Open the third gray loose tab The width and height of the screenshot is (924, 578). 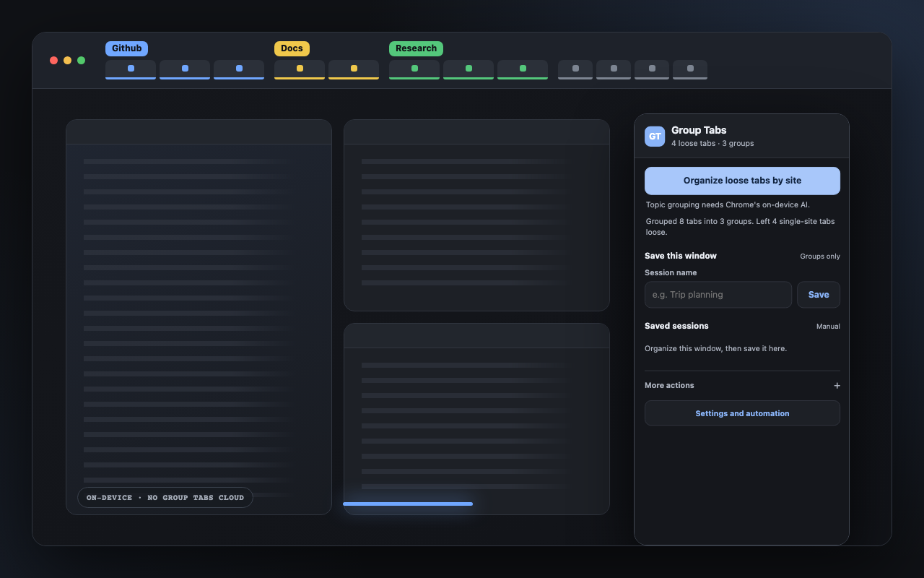[x=652, y=69]
